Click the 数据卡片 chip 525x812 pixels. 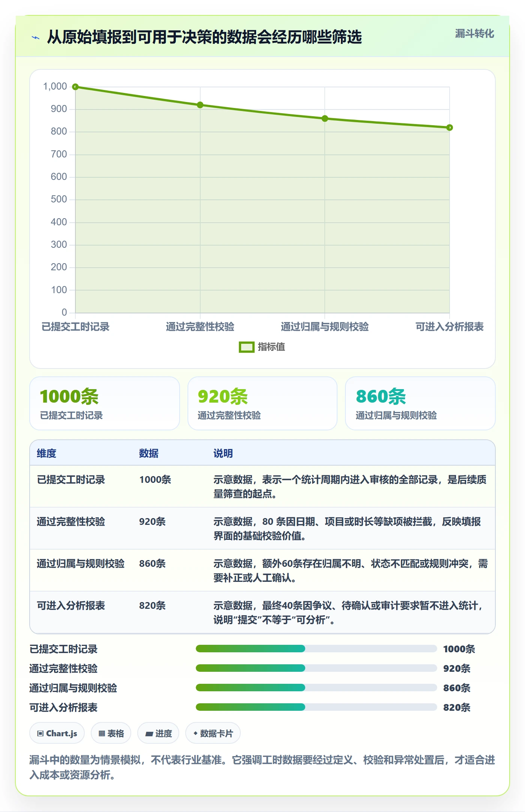[x=213, y=733]
